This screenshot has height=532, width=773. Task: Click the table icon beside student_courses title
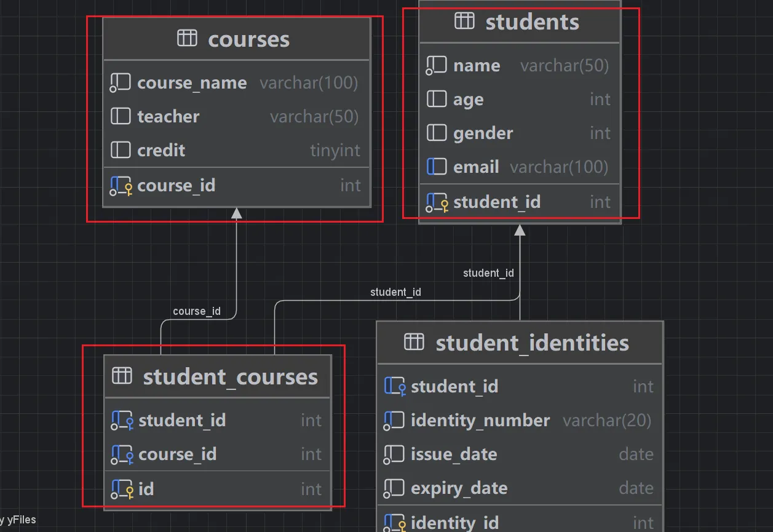[122, 375]
